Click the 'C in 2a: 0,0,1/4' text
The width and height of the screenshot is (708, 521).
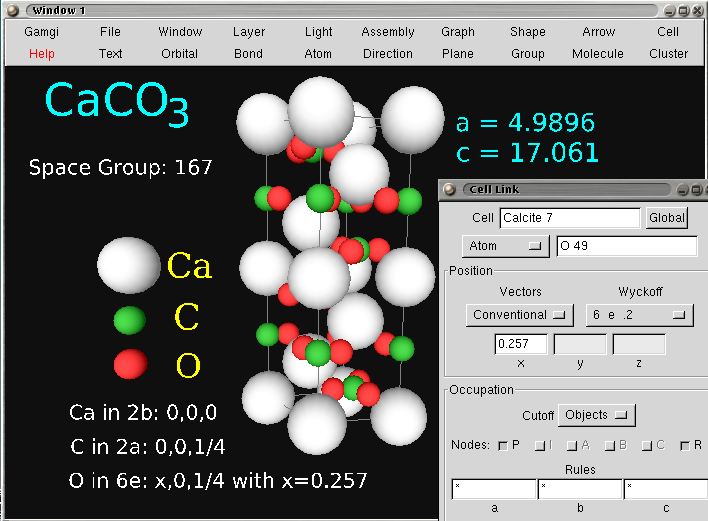pyautogui.click(x=147, y=447)
